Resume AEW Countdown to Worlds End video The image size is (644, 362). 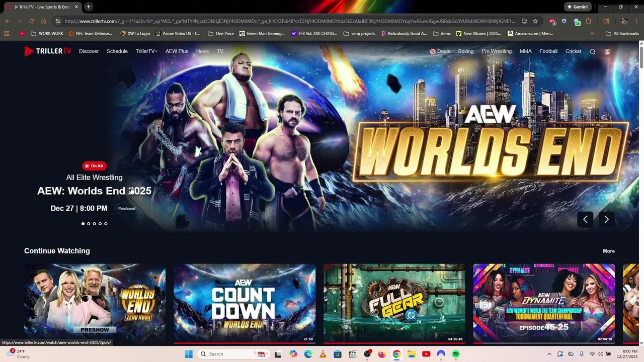click(245, 304)
